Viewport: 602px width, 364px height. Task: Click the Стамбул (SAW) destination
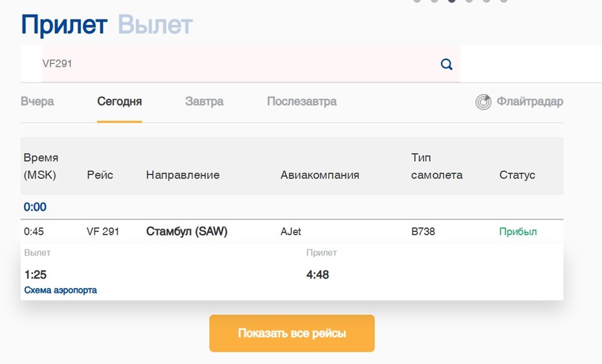click(x=186, y=231)
